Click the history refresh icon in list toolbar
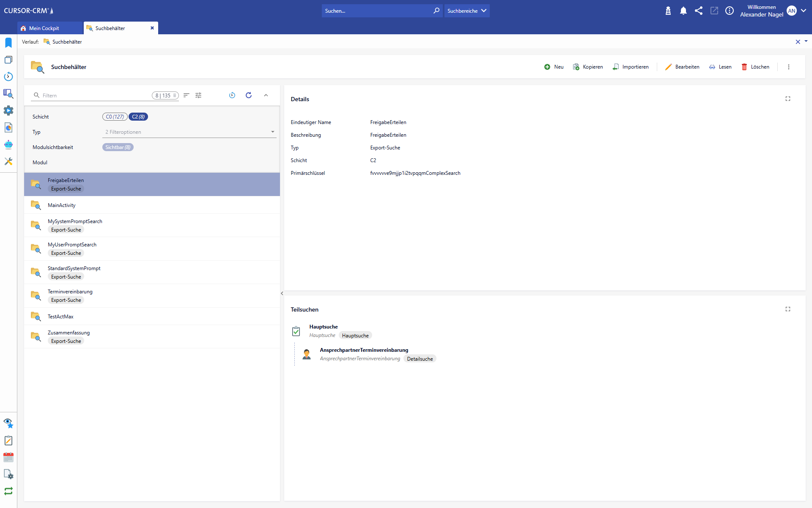This screenshot has width=812, height=508. pos(232,95)
